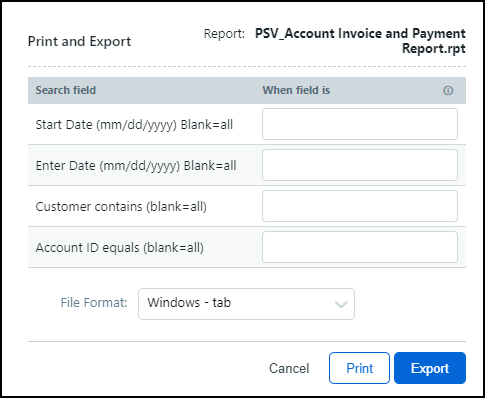Open the File Format dropdown
Screen dimensions: 485x398
(246, 304)
